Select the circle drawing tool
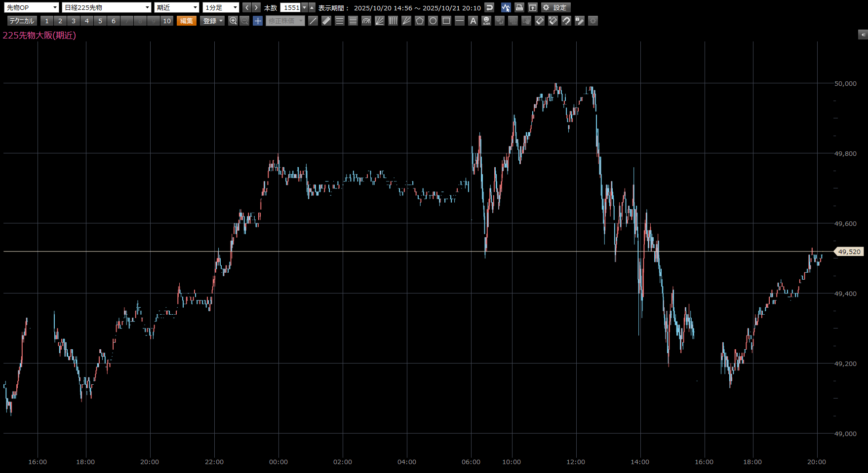This screenshot has width=868, height=473. (x=433, y=21)
